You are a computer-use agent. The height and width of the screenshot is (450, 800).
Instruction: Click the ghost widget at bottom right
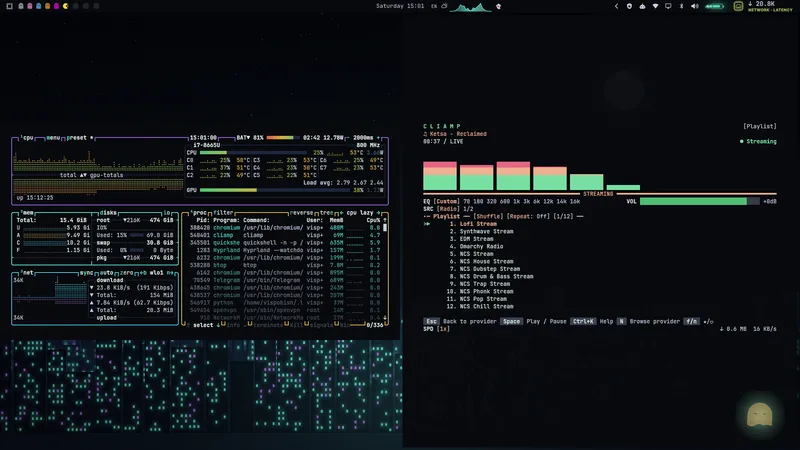[x=759, y=414]
